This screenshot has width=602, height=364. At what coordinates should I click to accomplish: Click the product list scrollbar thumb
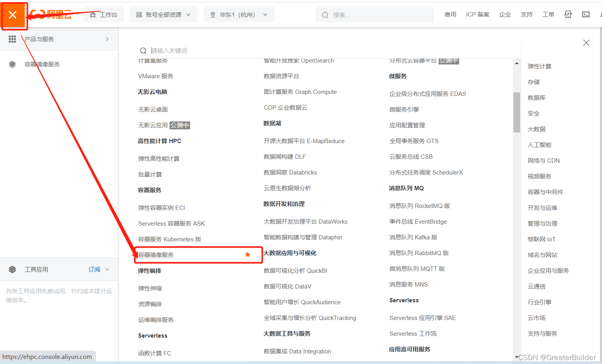click(x=517, y=112)
